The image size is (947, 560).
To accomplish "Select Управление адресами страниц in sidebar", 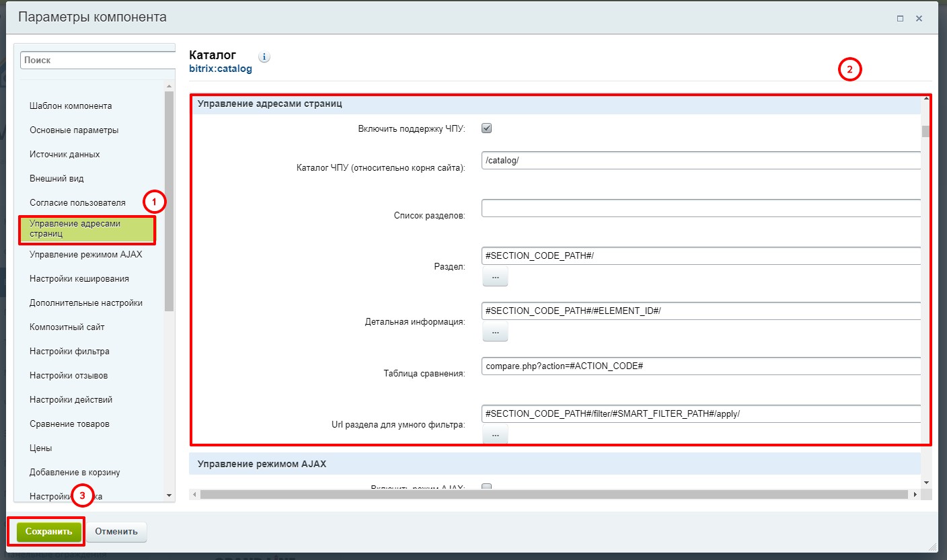I will click(87, 229).
